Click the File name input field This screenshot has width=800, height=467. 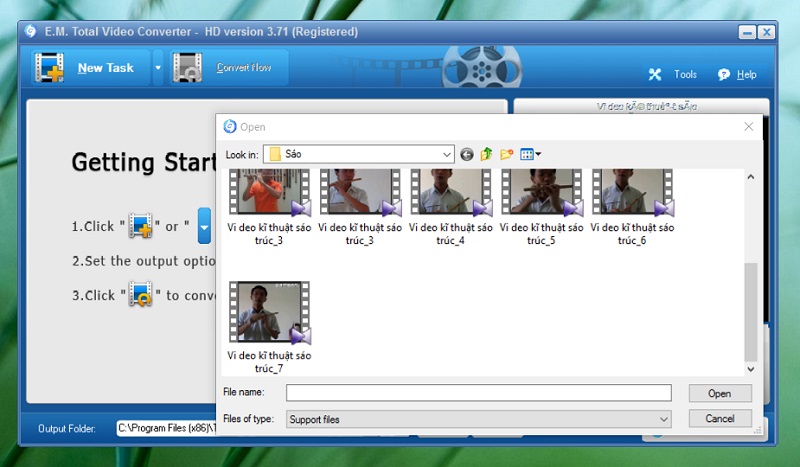point(478,393)
